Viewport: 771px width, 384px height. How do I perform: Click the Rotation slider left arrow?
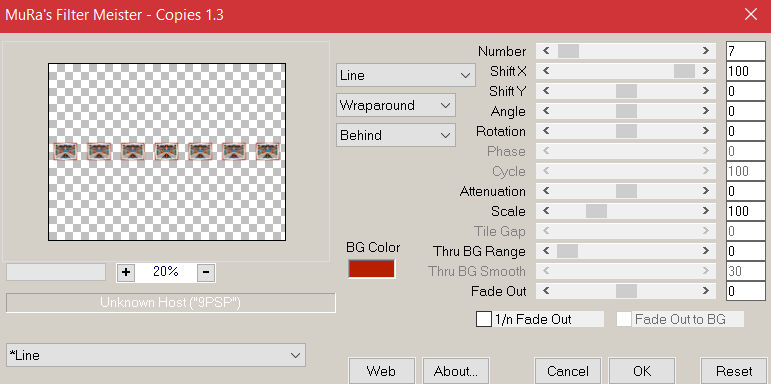[546, 131]
